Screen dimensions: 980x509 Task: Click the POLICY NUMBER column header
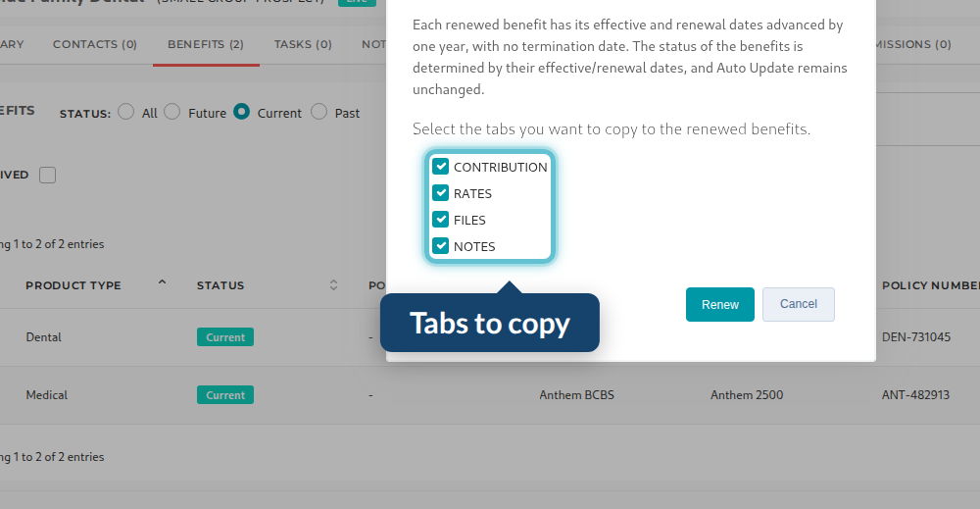[931, 285]
